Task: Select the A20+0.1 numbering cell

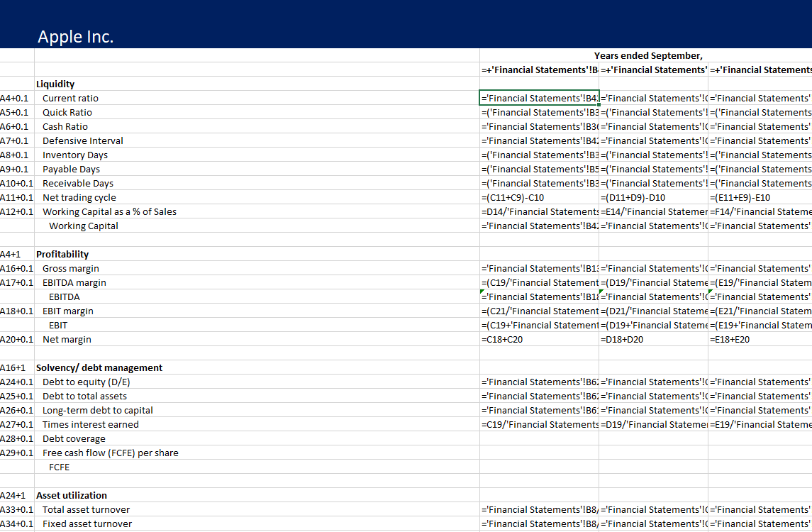Action: 16,339
